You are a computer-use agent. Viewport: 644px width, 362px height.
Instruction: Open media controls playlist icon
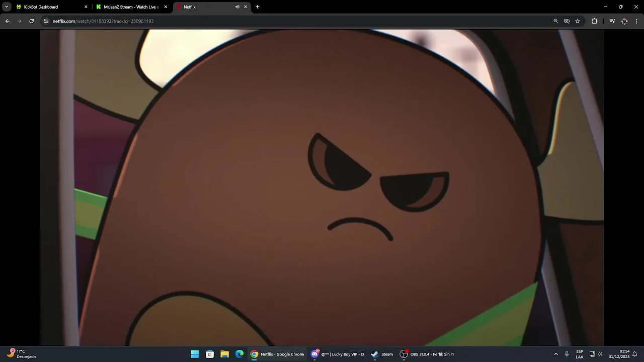[x=612, y=21]
